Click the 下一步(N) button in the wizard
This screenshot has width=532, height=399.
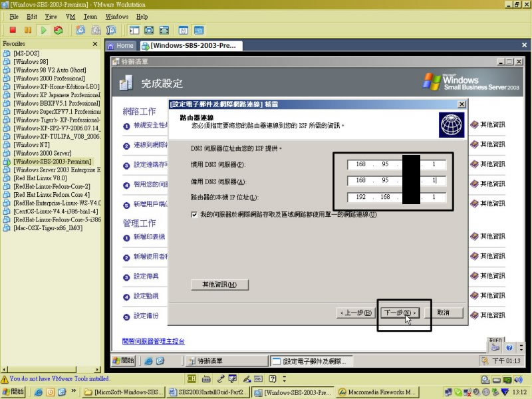[400, 313]
